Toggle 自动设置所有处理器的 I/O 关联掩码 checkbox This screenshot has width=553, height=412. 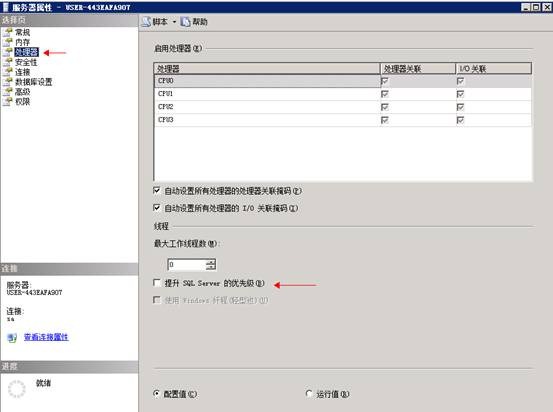[x=157, y=208]
